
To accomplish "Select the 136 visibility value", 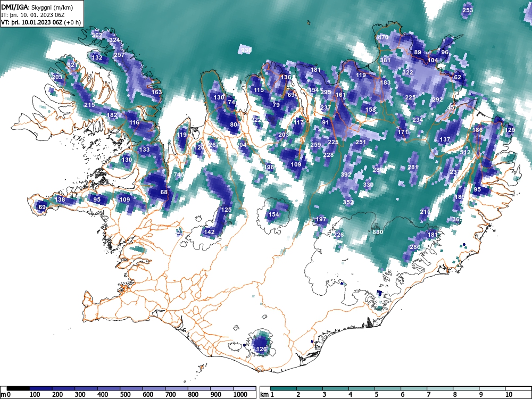I will coord(286,77).
